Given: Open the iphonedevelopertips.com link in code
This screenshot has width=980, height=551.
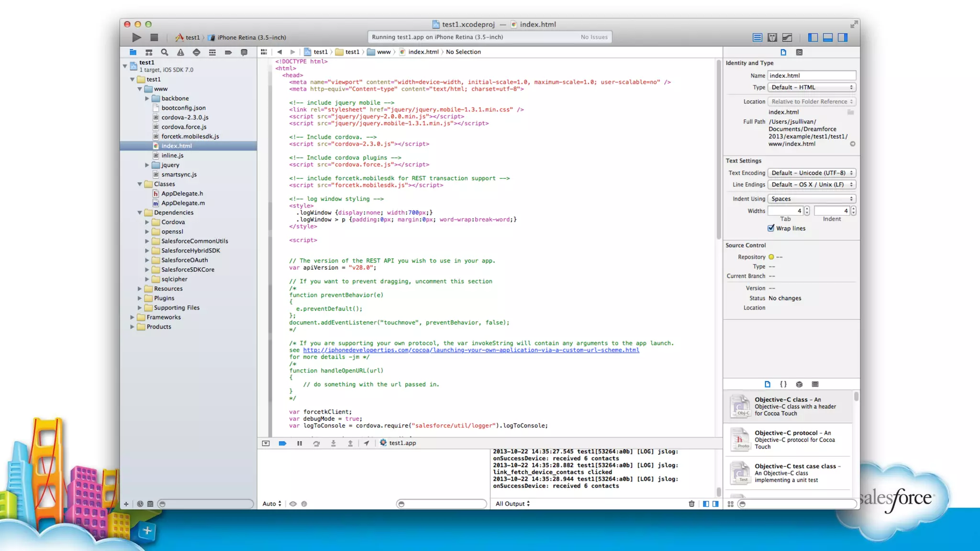Looking at the screenshot, I should pos(471,350).
